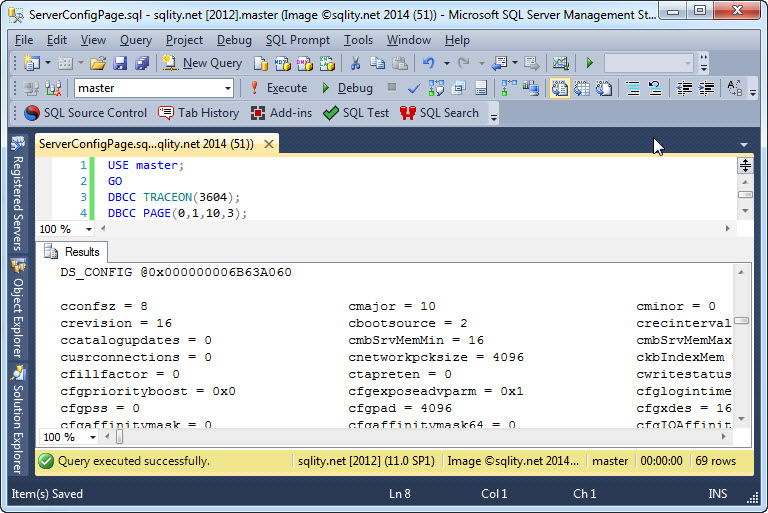This screenshot has height=513, width=768.
Task: Click Uncomment selected lines icon
Action: (655, 88)
